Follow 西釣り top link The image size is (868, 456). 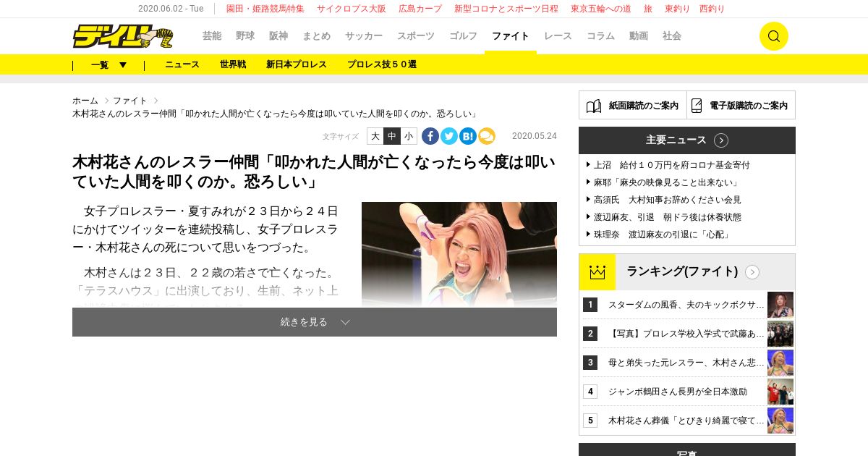point(712,9)
